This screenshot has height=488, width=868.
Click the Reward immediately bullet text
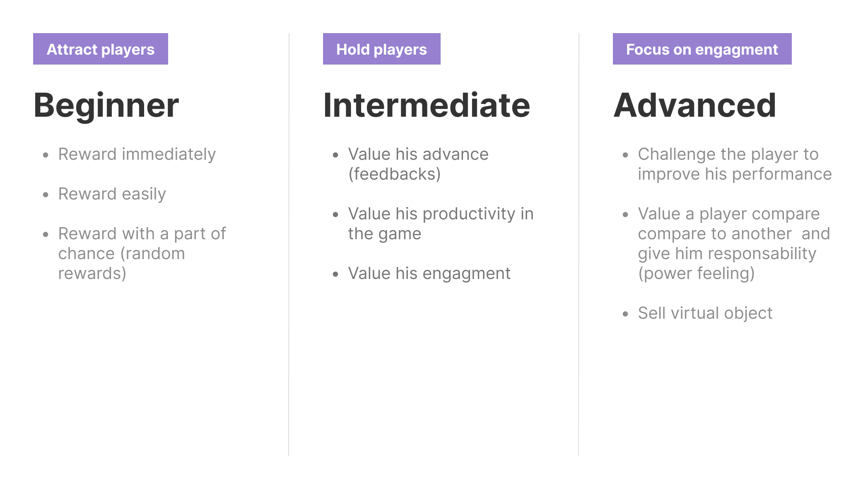click(137, 154)
